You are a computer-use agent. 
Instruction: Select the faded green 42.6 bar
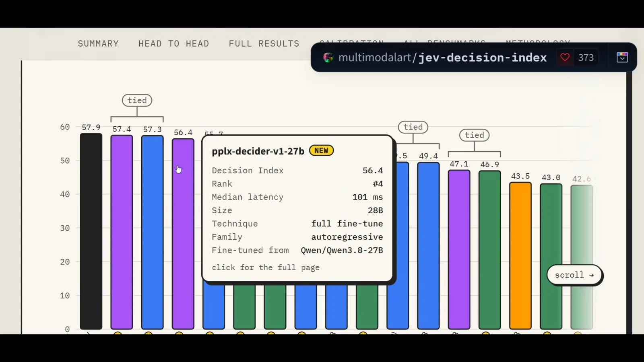pos(582,257)
